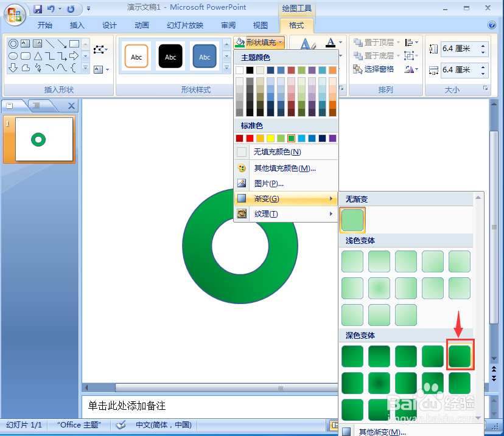Open PowerPoint help question mark
This screenshot has height=436, width=504.
(491, 25)
